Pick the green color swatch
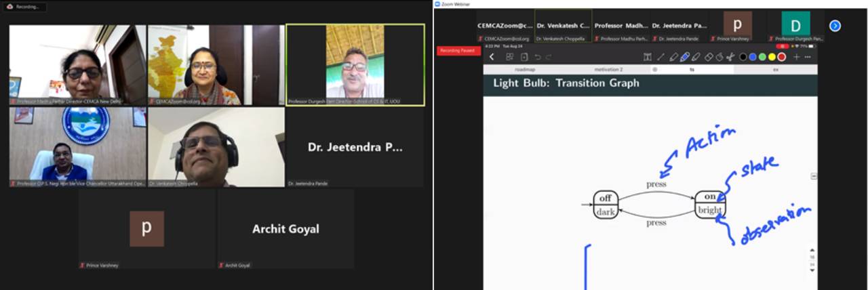 pyautogui.click(x=762, y=57)
